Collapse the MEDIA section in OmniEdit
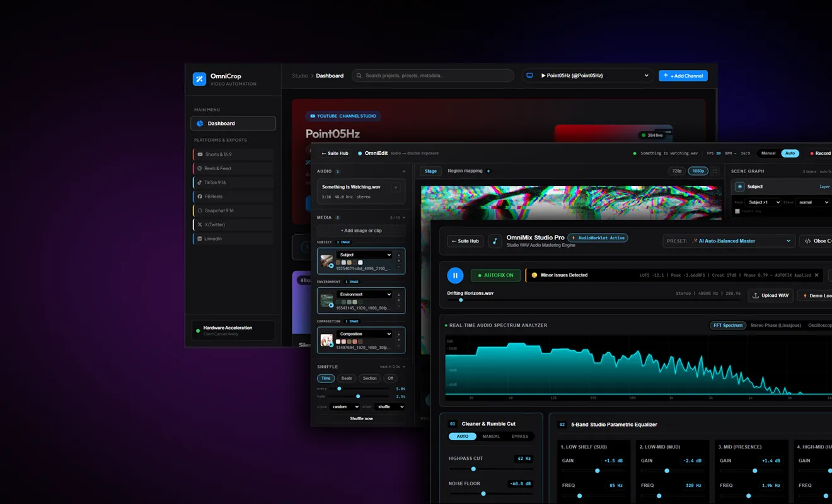 pos(404,218)
